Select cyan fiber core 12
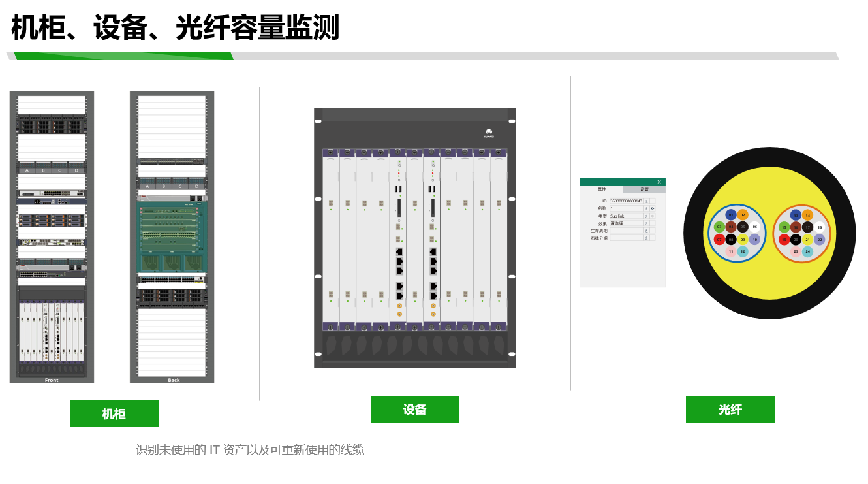The height and width of the screenshot is (484, 868). [x=743, y=251]
